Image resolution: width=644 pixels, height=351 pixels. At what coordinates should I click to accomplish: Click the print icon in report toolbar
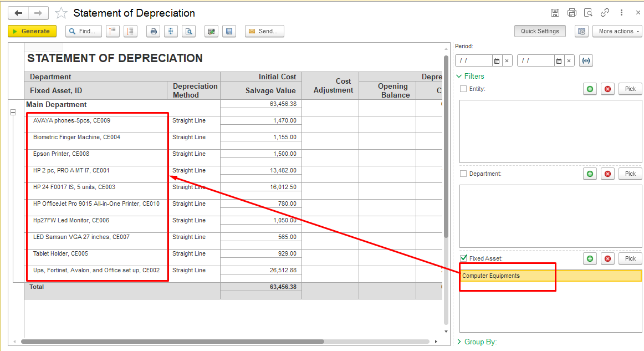click(154, 32)
